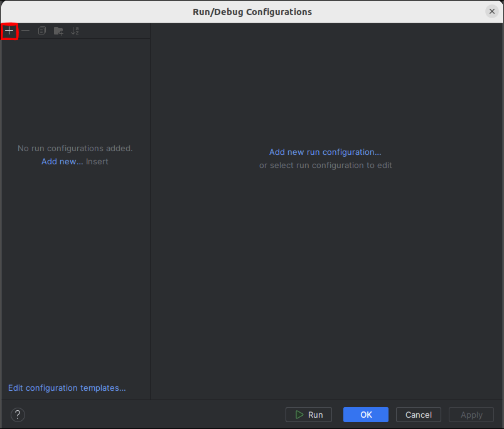The width and height of the screenshot is (504, 429).
Task: Click the 'No run configurations added.' message
Action: (75, 149)
